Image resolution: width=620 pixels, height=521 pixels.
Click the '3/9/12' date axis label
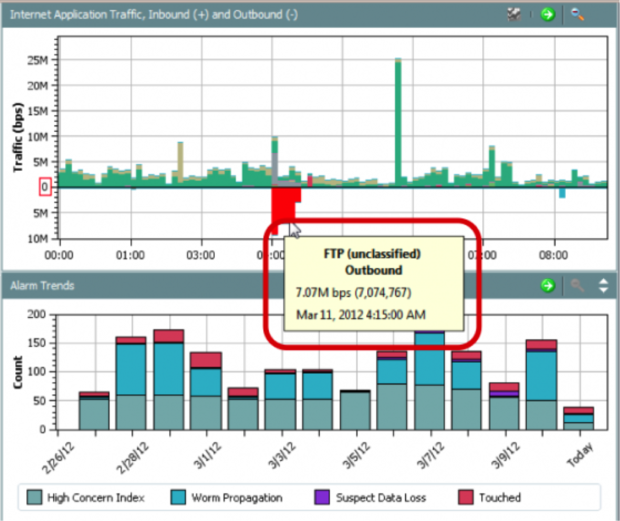pyautogui.click(x=505, y=456)
